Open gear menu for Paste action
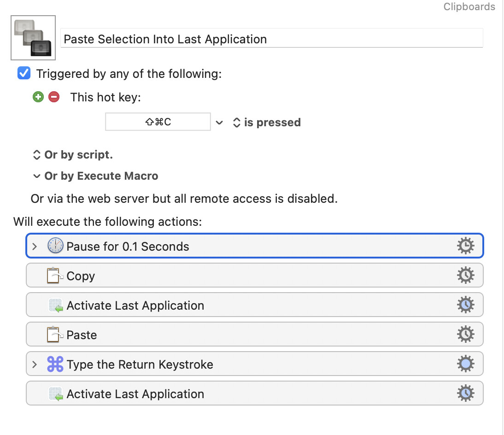This screenshot has width=504, height=435. tap(465, 335)
